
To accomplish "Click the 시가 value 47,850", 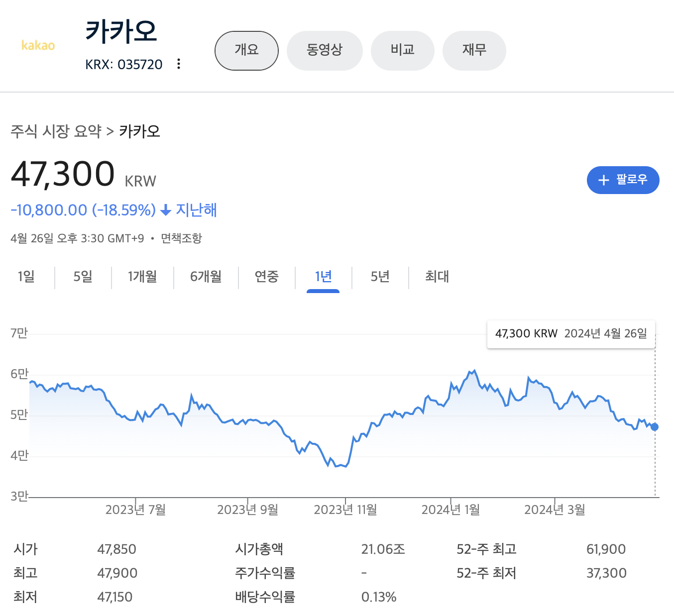I will (116, 549).
